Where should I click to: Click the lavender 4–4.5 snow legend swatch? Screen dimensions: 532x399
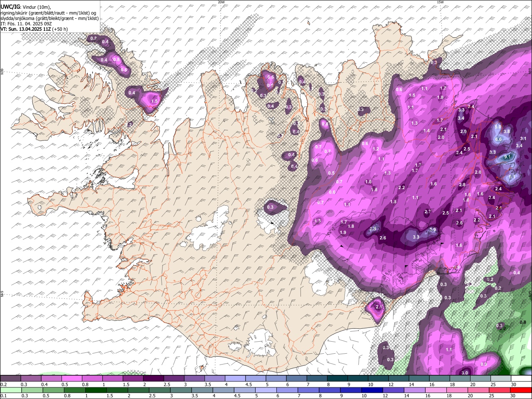tap(235, 379)
